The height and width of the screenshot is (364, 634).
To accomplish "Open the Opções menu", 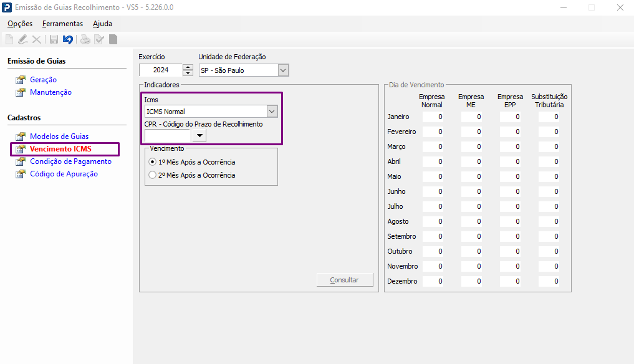I will coord(20,24).
